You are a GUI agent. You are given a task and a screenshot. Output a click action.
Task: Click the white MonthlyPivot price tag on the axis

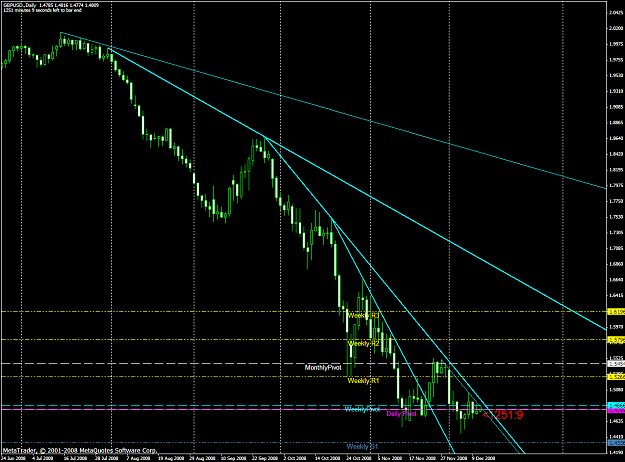pyautogui.click(x=616, y=364)
